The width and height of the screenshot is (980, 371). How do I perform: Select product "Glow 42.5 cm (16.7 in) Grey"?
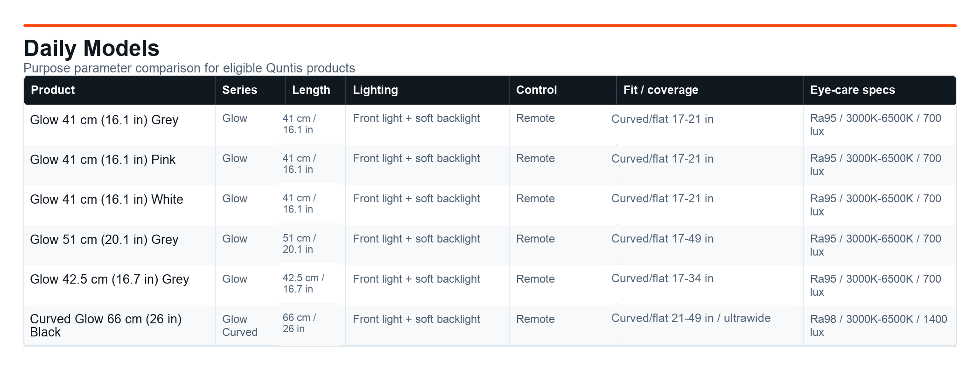click(x=110, y=279)
